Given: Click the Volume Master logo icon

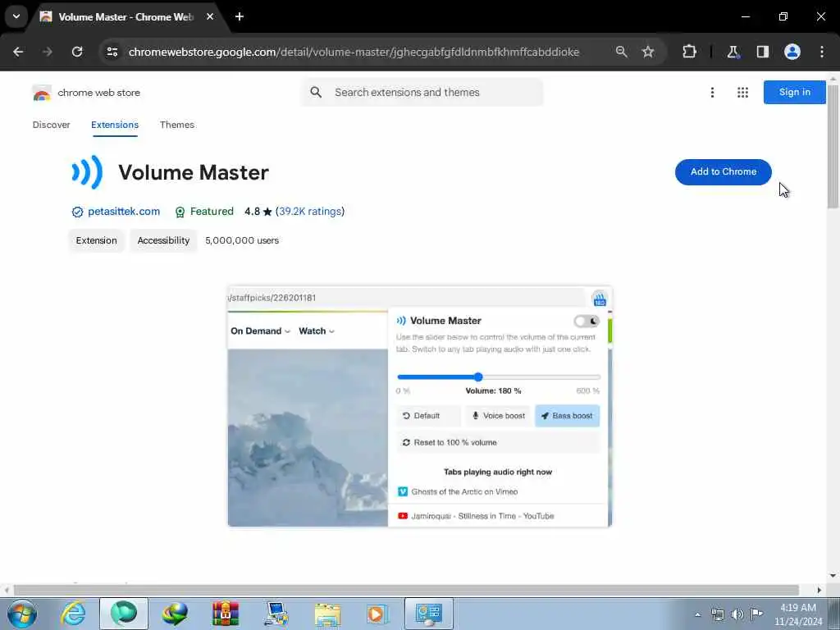Looking at the screenshot, I should (87, 172).
